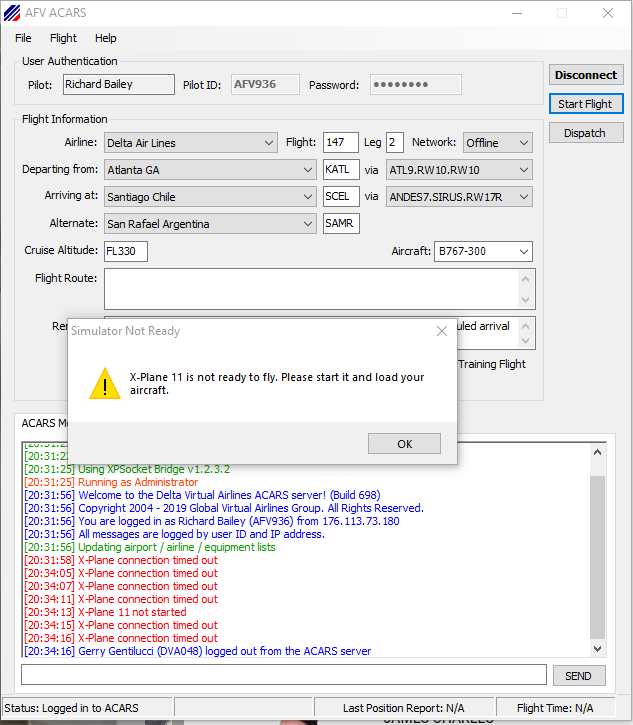Expand the Airline dropdown showing Delta Air Lines
This screenshot has width=633, height=725.
(191, 143)
